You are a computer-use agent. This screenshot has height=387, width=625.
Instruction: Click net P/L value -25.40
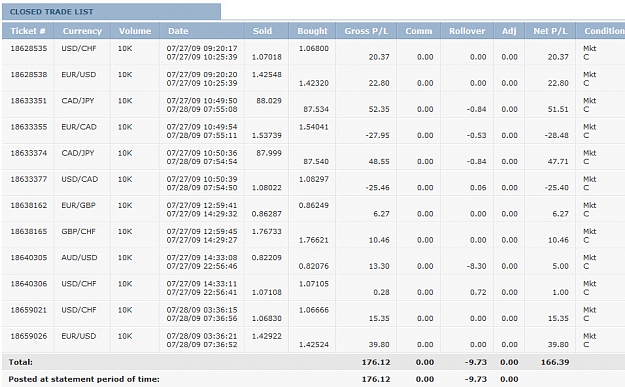(x=556, y=188)
